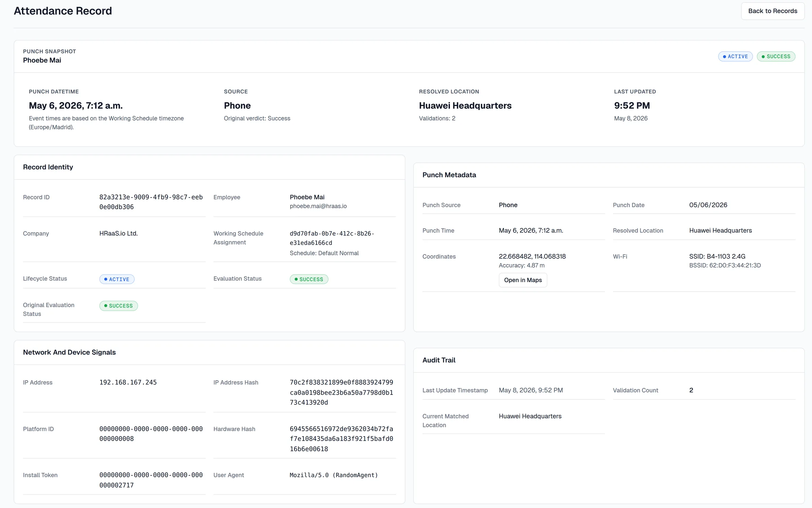The image size is (812, 508).
Task: Click the Original verdict: Success text
Action: pyautogui.click(x=257, y=119)
